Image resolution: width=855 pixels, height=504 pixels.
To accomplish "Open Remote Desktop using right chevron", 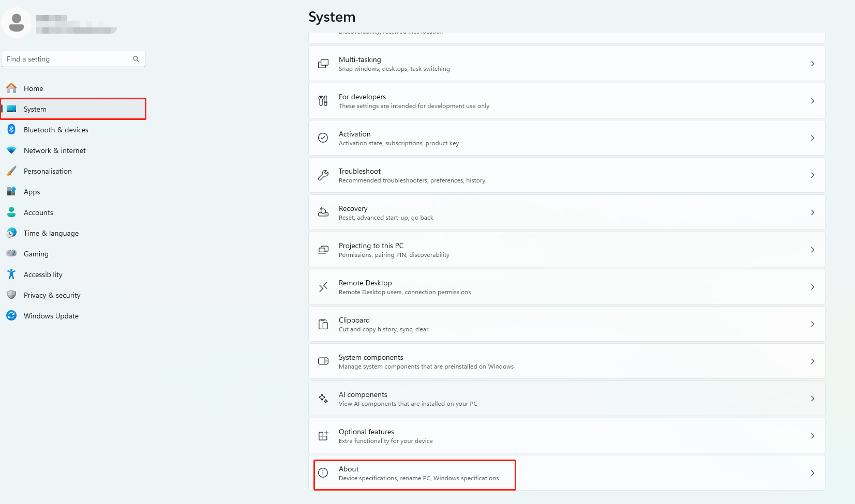I will (x=813, y=287).
